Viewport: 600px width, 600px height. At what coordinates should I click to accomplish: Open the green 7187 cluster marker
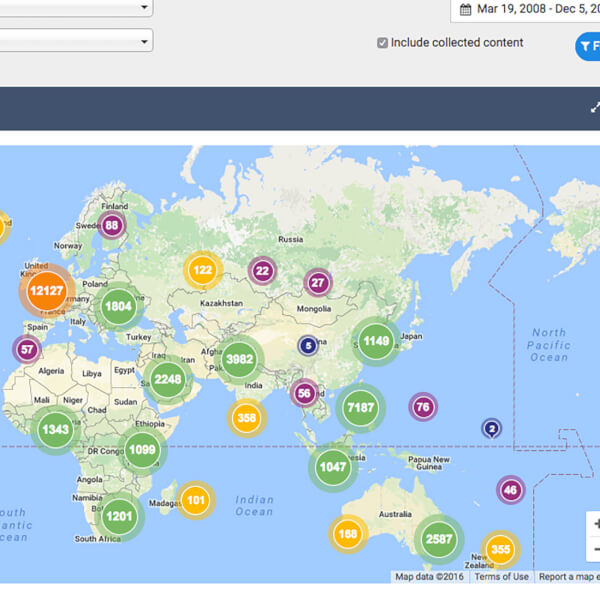point(360,408)
